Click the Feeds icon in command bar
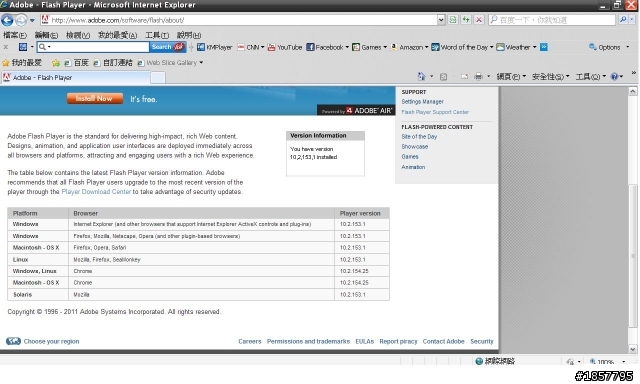Image resolution: width=640 pixels, height=384 pixels. click(443, 76)
